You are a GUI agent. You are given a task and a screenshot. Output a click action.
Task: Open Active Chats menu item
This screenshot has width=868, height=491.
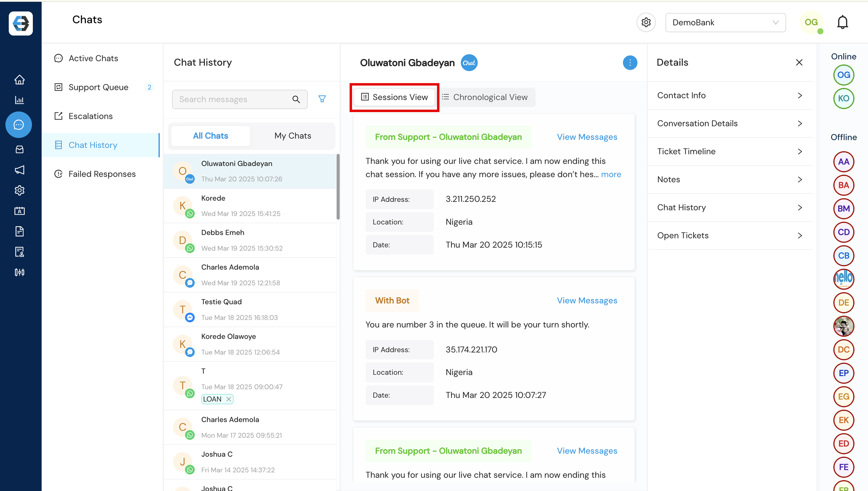click(100, 58)
